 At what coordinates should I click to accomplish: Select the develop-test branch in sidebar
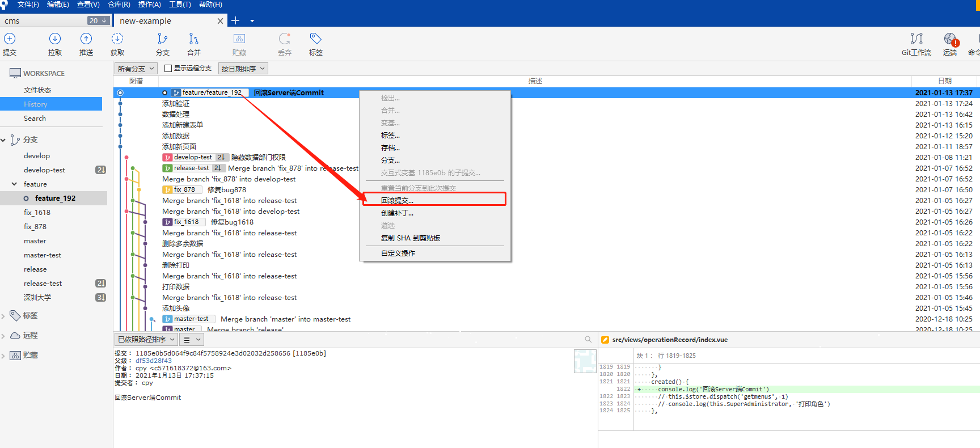(44, 170)
